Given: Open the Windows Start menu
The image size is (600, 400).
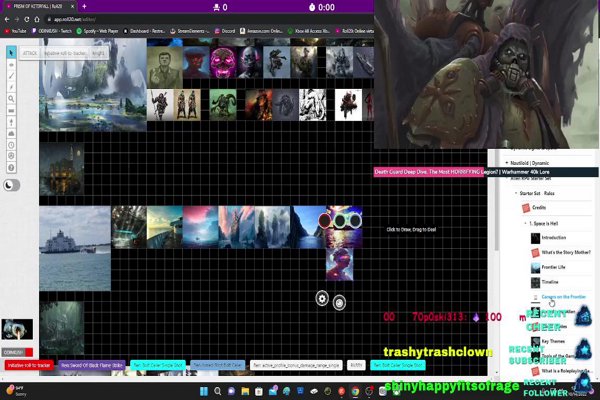Looking at the screenshot, I should [204, 391].
